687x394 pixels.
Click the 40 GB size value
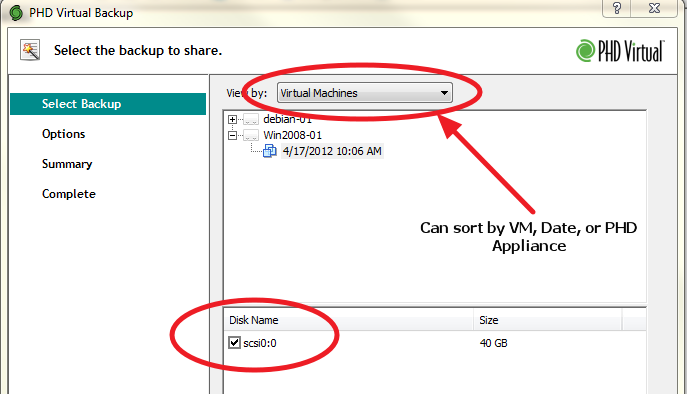(x=493, y=343)
